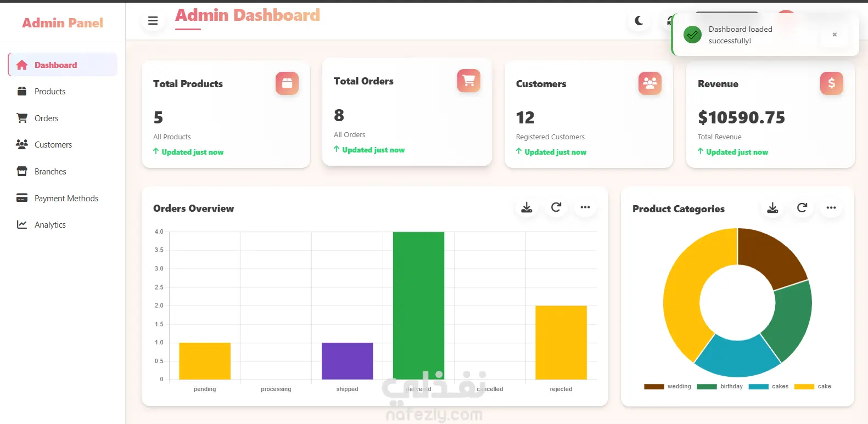868x424 pixels.
Task: Click the Revenue dollar icon
Action: pyautogui.click(x=832, y=83)
